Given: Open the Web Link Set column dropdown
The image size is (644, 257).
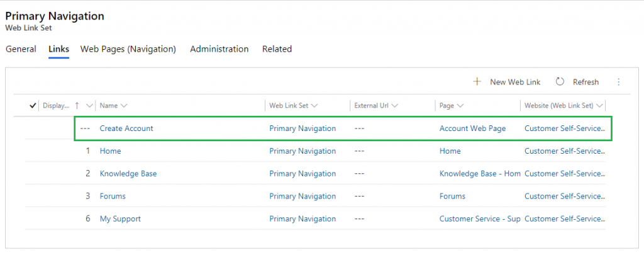Looking at the screenshot, I should tap(314, 106).
